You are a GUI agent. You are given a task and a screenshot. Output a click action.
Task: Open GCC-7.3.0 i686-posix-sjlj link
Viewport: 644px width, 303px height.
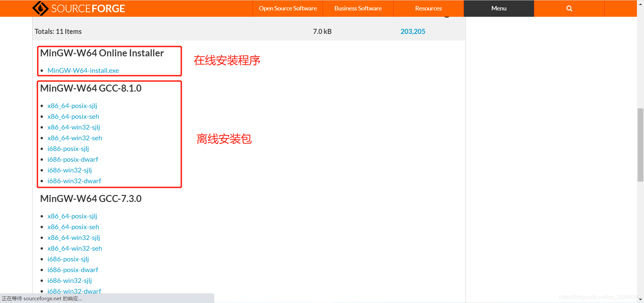click(68, 259)
